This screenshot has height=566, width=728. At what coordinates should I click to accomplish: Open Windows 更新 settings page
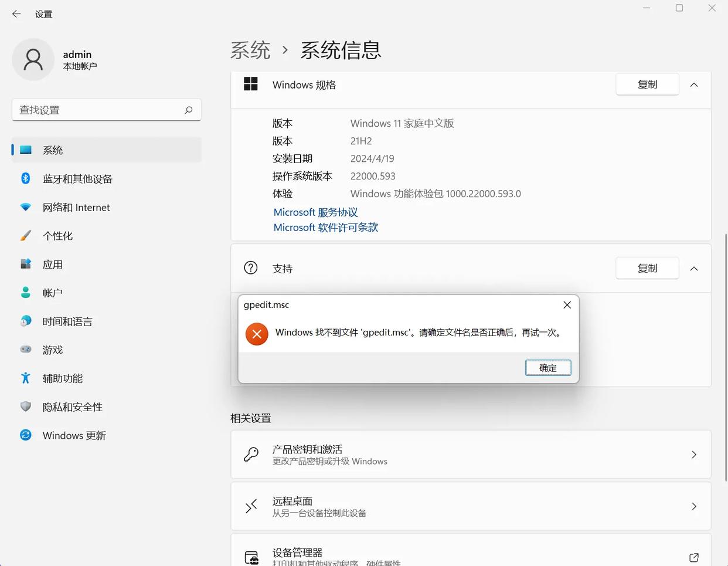(74, 436)
